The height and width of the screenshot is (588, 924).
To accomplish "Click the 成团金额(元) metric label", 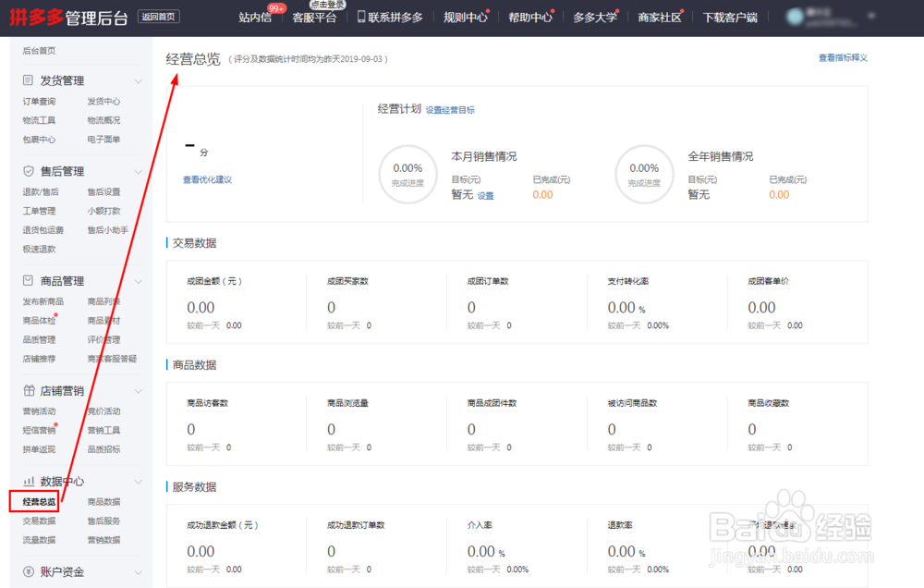I will pos(214,281).
